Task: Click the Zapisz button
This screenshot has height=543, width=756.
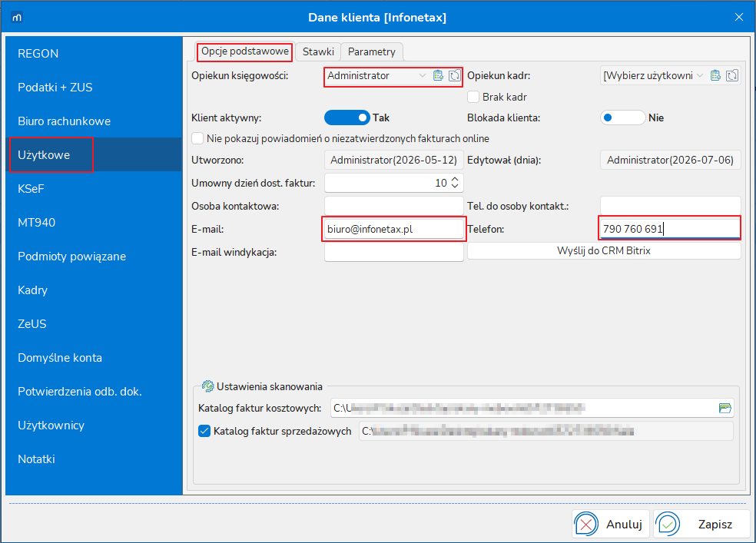Action: pyautogui.click(x=701, y=524)
